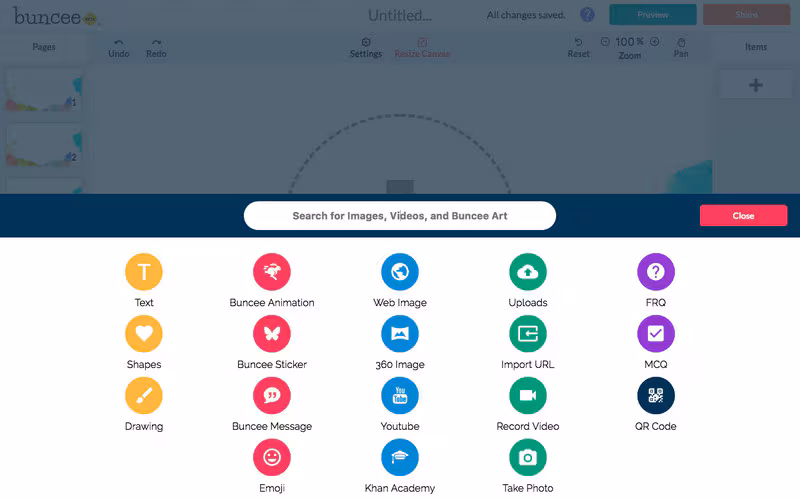Image resolution: width=800 pixels, height=500 pixels.
Task: Select the Text item icon
Action: pyautogui.click(x=144, y=271)
